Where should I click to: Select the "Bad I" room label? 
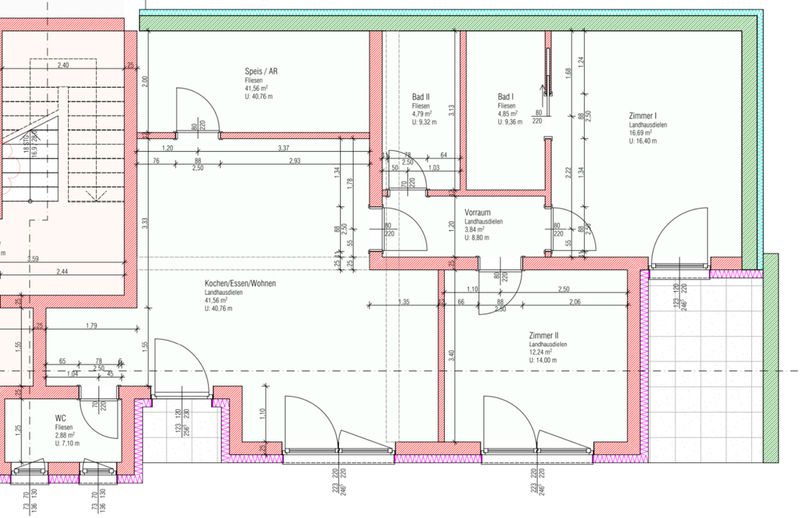click(506, 97)
